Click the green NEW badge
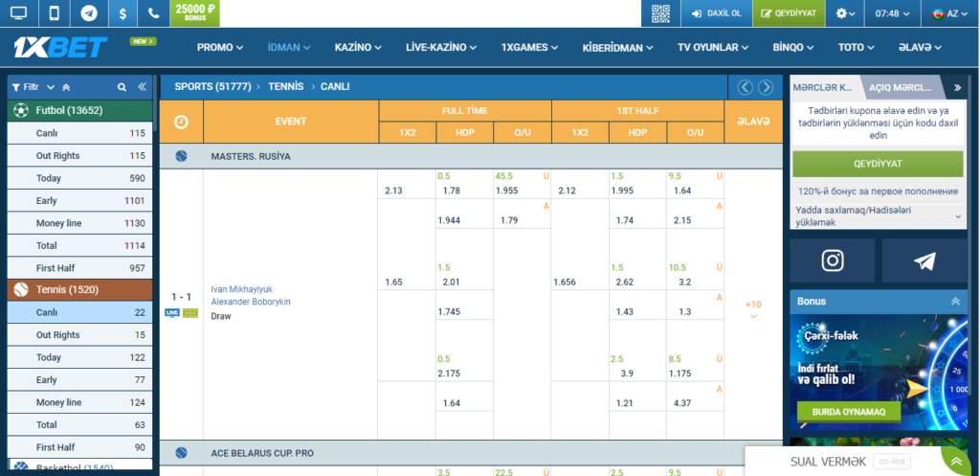The width and height of the screenshot is (980, 476). click(144, 41)
